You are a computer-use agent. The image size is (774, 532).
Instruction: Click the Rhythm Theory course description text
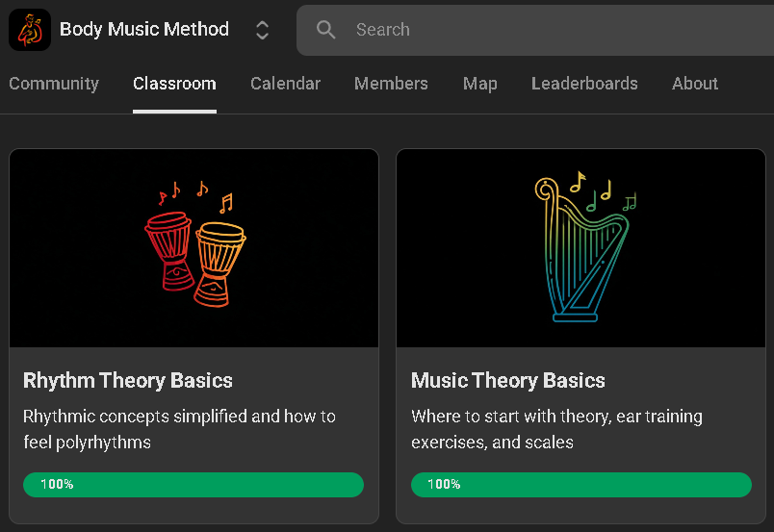pyautogui.click(x=179, y=429)
